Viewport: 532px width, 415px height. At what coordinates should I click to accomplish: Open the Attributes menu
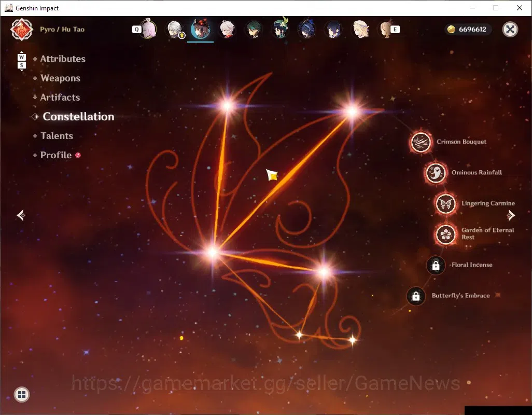pyautogui.click(x=63, y=59)
